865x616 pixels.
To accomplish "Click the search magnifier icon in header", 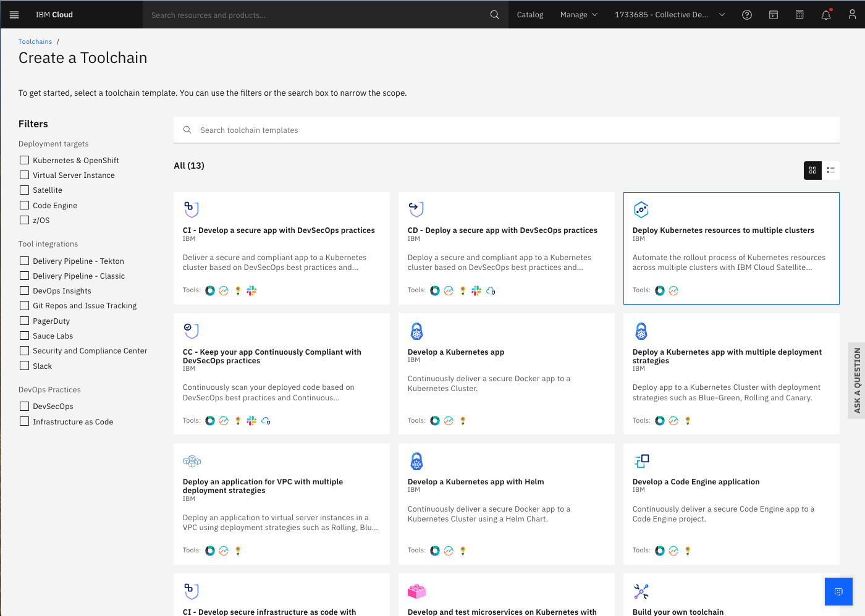I will [494, 15].
